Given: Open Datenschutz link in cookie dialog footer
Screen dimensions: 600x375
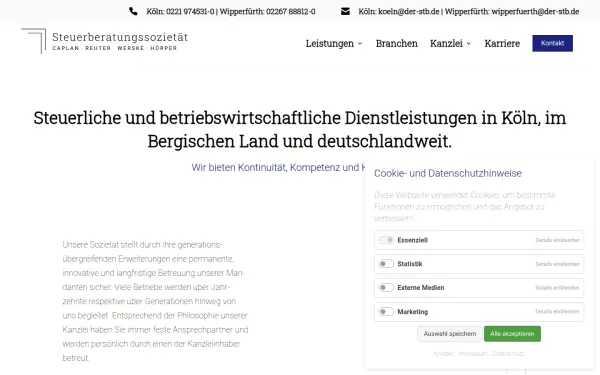Looking at the screenshot, I should (508, 354).
